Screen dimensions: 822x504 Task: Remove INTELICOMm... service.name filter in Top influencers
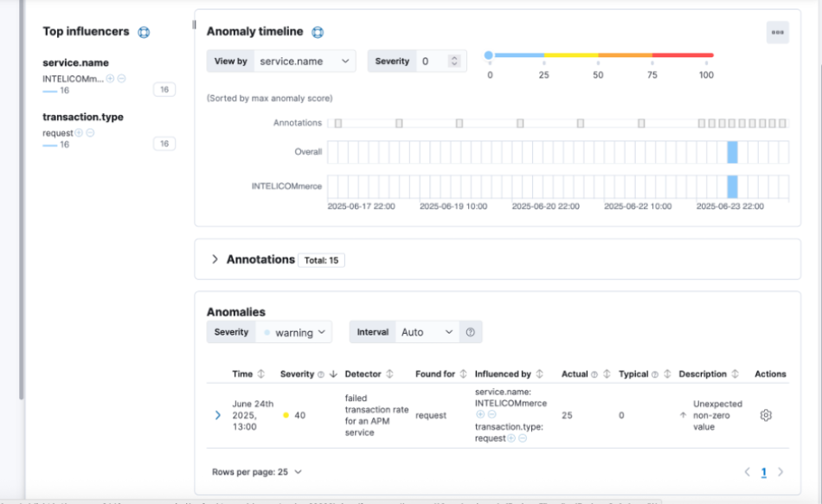point(122,79)
